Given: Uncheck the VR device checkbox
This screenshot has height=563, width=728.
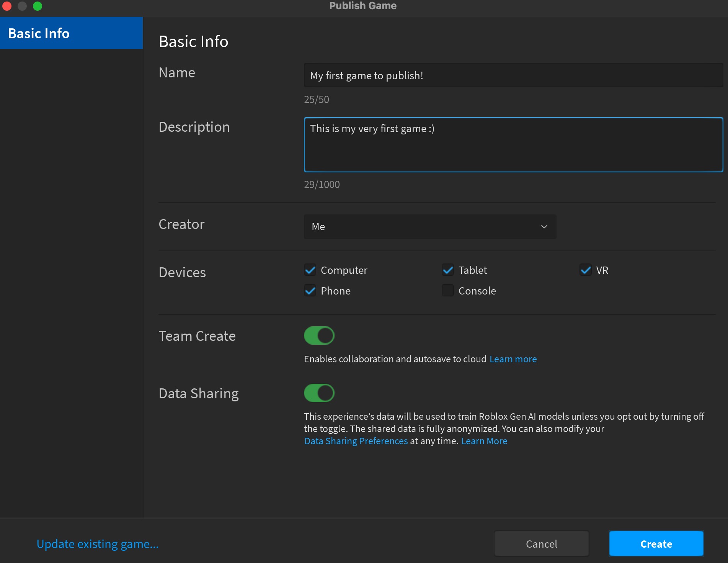Looking at the screenshot, I should pyautogui.click(x=586, y=270).
